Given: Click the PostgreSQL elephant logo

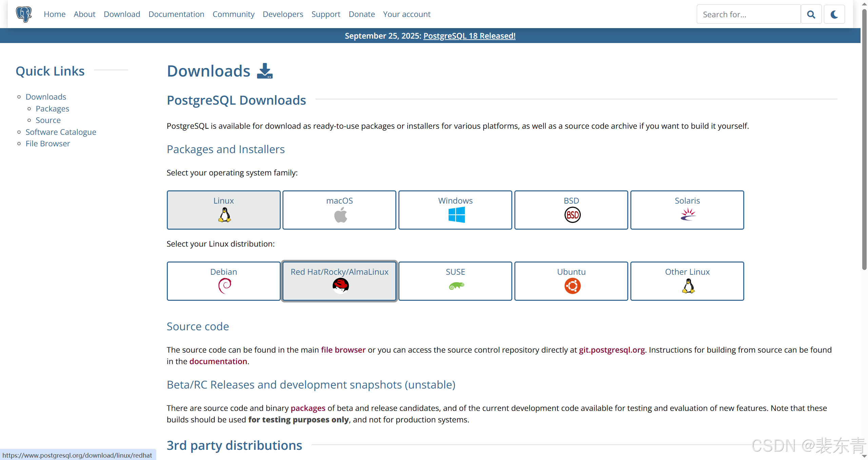Looking at the screenshot, I should tap(24, 14).
